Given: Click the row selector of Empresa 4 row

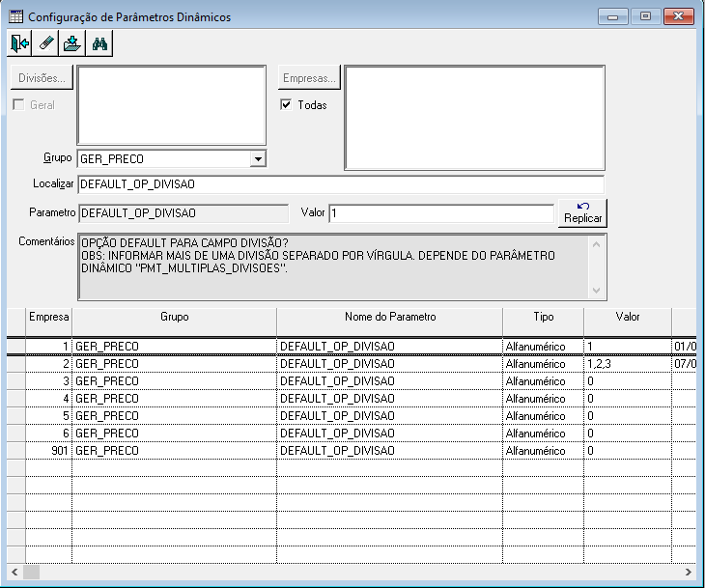Looking at the screenshot, I should click(16, 399).
